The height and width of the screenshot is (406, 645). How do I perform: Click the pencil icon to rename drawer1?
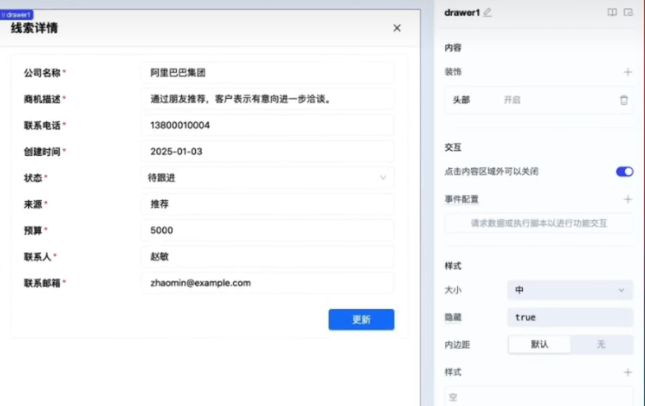pos(488,13)
